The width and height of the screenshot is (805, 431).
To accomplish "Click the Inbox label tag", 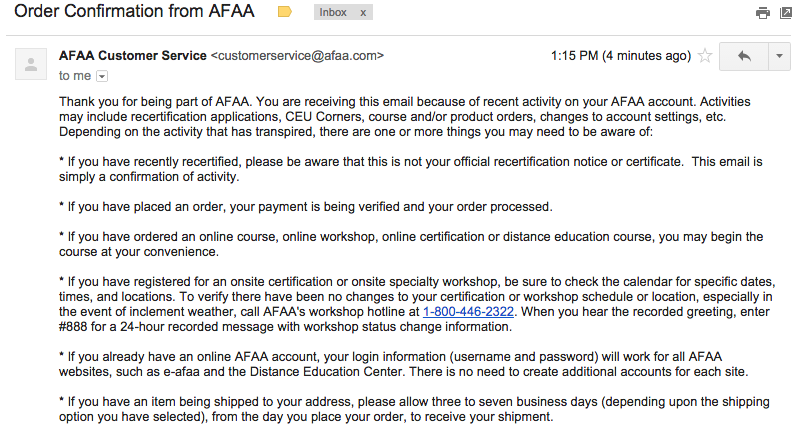I will pyautogui.click(x=334, y=13).
